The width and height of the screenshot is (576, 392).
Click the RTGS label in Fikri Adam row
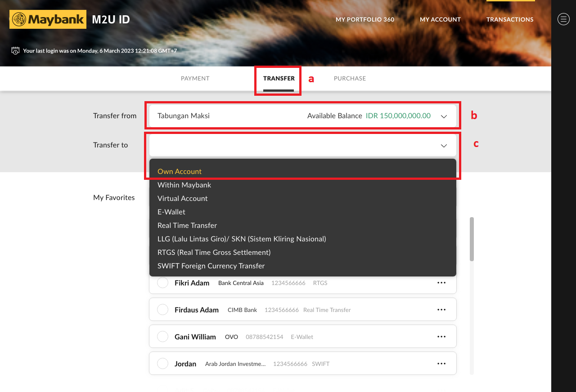(320, 283)
